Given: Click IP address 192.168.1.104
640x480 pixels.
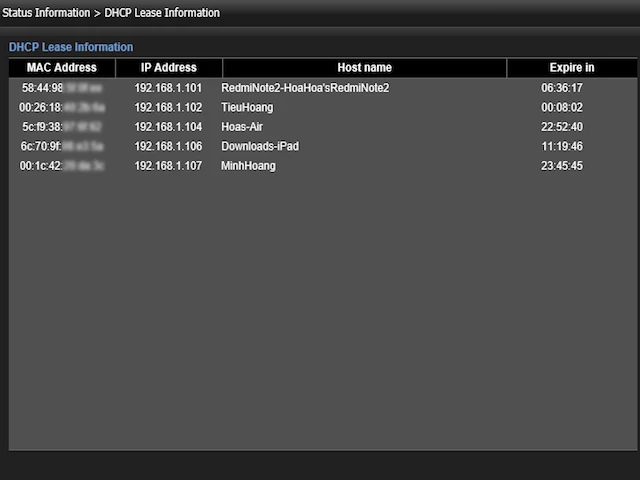Looking at the screenshot, I should [168, 127].
